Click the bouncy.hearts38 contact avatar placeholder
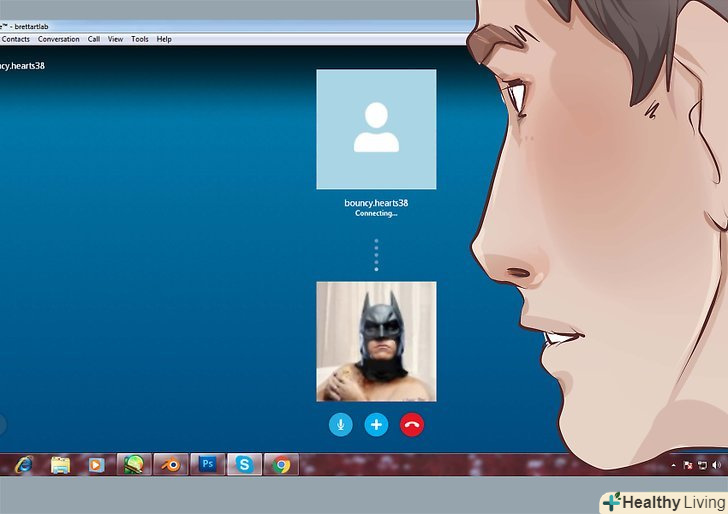 [x=376, y=129]
